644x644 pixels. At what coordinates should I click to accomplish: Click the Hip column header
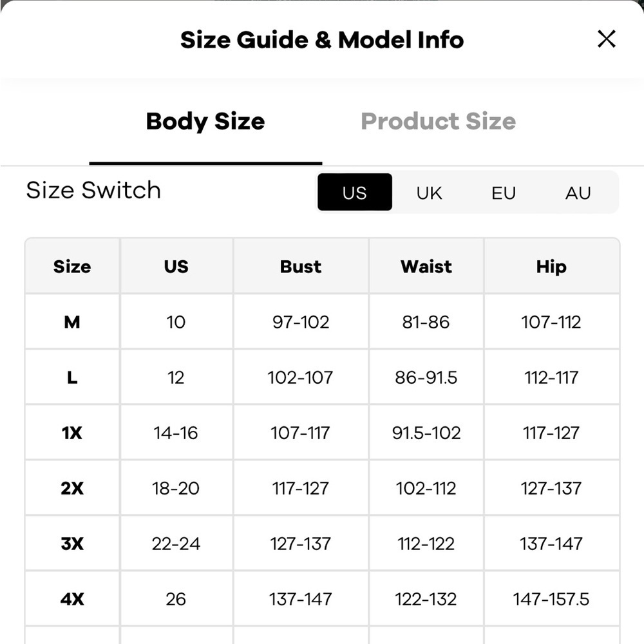coord(551,267)
